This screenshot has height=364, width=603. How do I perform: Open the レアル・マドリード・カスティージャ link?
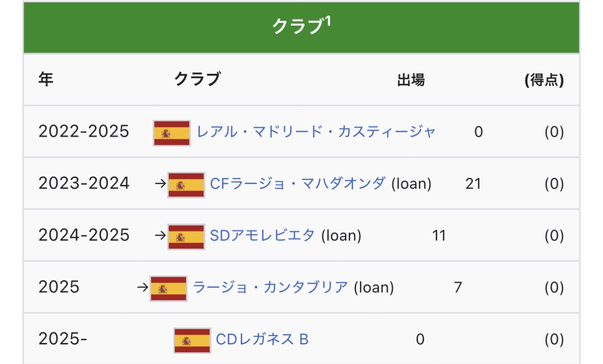(x=316, y=132)
